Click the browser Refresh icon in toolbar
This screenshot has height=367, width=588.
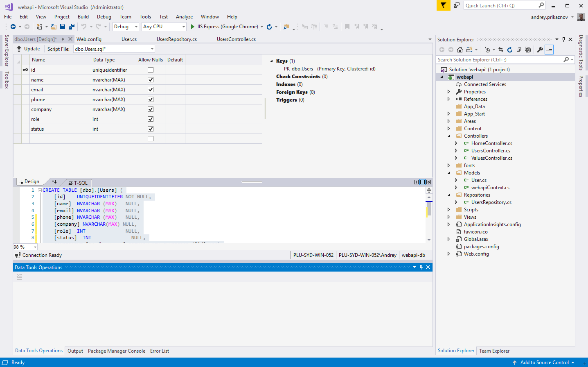pos(269,27)
